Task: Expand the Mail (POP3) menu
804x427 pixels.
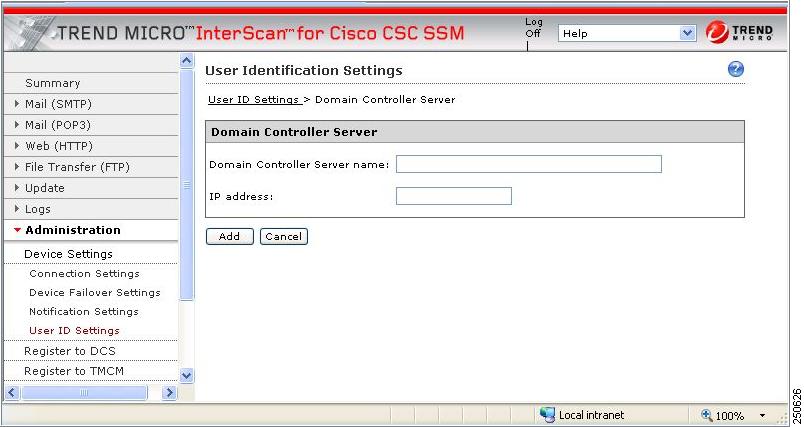Action: tap(57, 125)
